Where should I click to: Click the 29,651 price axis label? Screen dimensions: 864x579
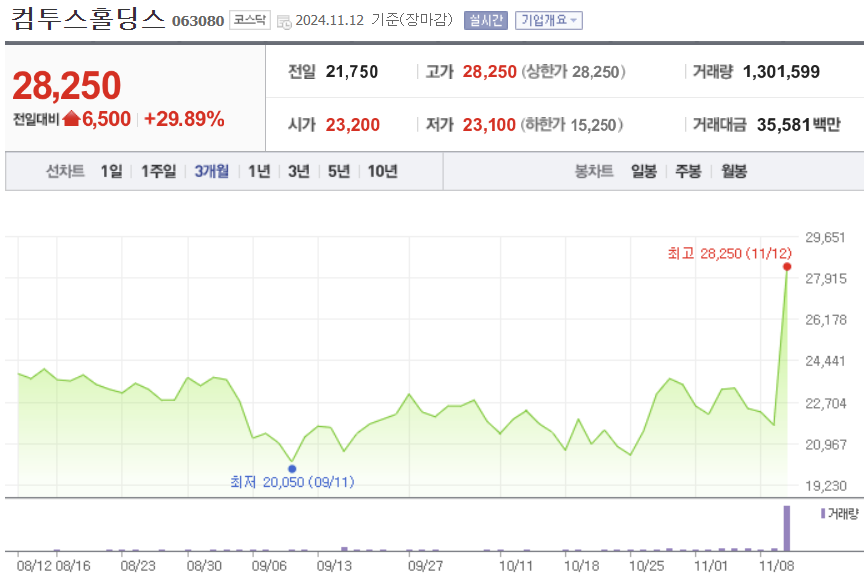click(x=825, y=237)
